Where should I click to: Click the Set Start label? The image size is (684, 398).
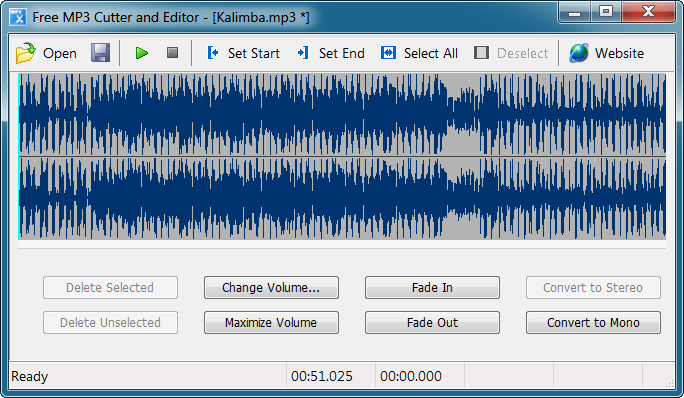pyautogui.click(x=254, y=53)
